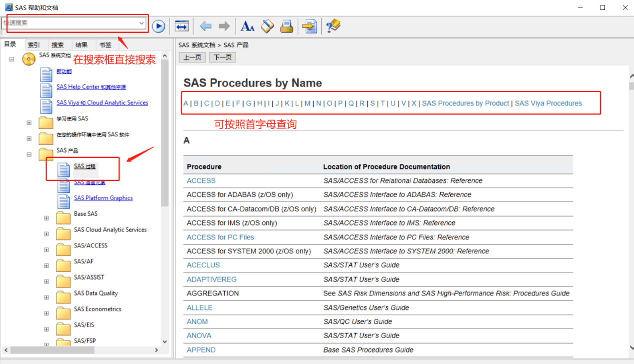Switch to the 书签 tab
Image resolution: width=634 pixels, height=364 pixels.
[x=105, y=45]
